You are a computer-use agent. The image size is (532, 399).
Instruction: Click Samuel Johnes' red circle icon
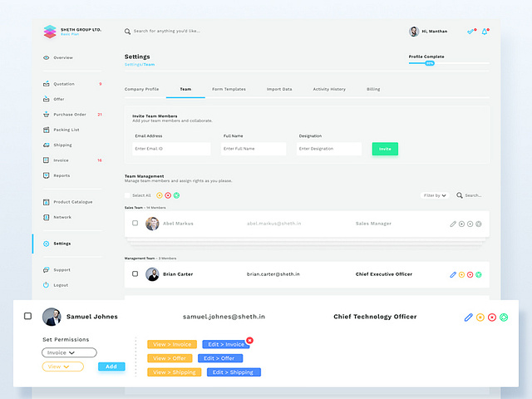(x=492, y=318)
